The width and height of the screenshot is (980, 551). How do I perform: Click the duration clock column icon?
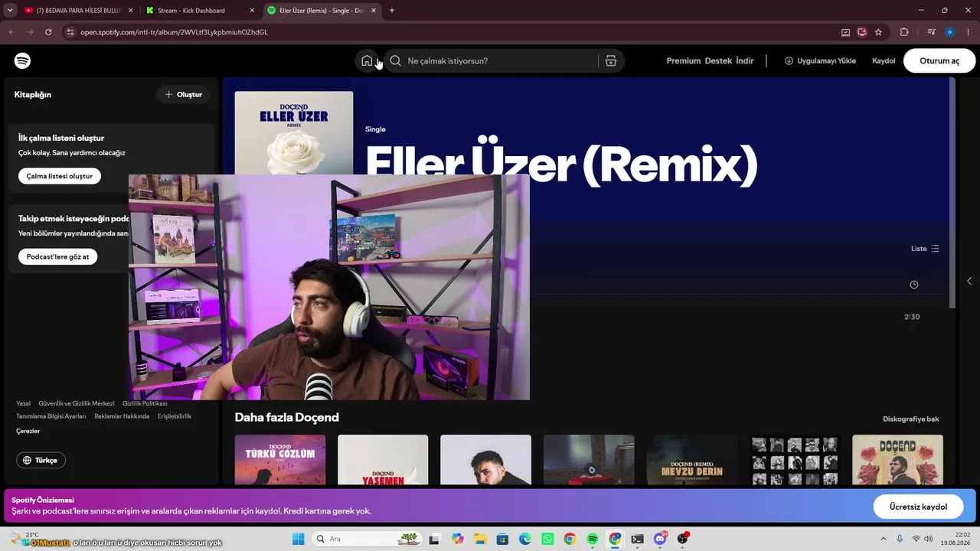coord(914,285)
